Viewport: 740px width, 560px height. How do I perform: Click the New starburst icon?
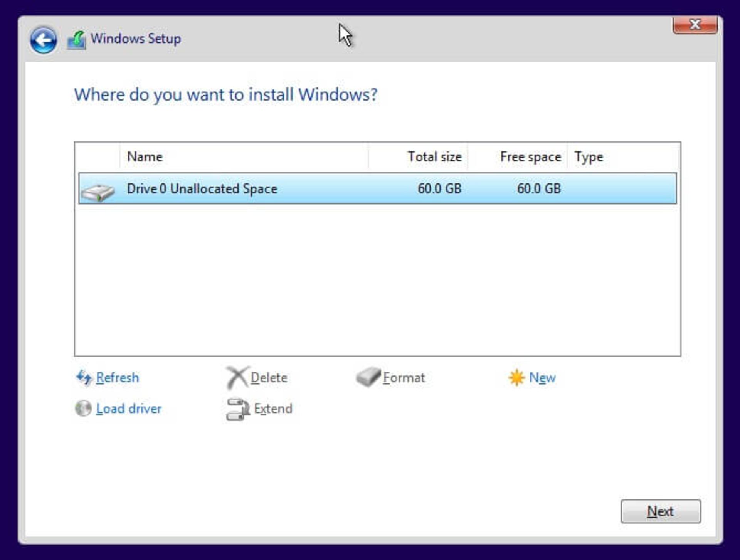coord(516,378)
